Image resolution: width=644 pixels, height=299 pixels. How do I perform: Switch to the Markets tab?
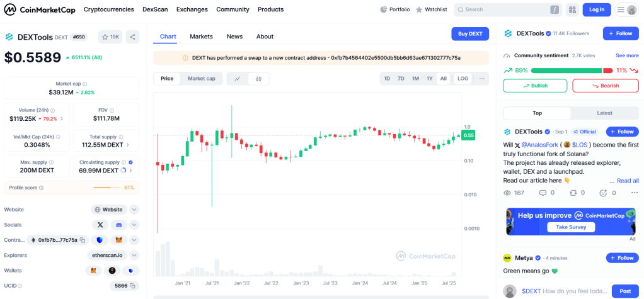point(201,37)
